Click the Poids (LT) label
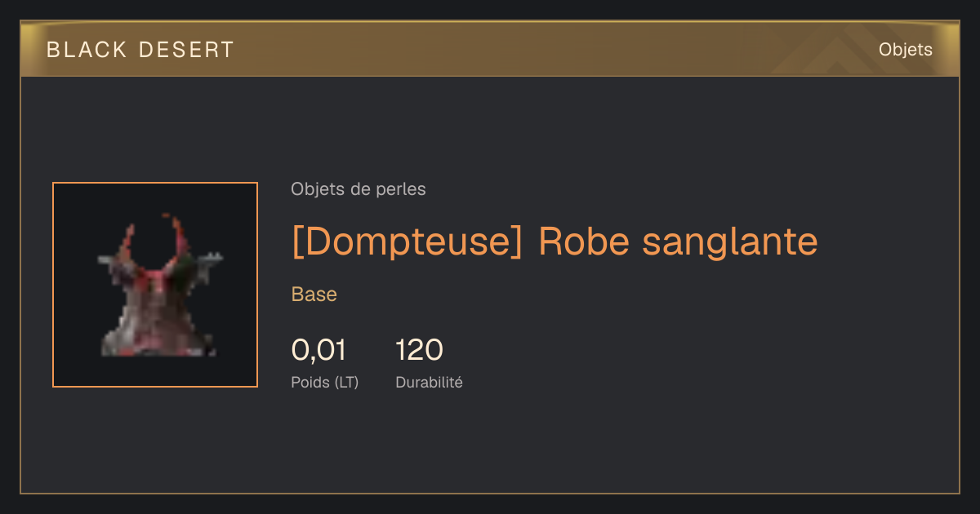Screen dimensions: 980x514 click(x=325, y=382)
